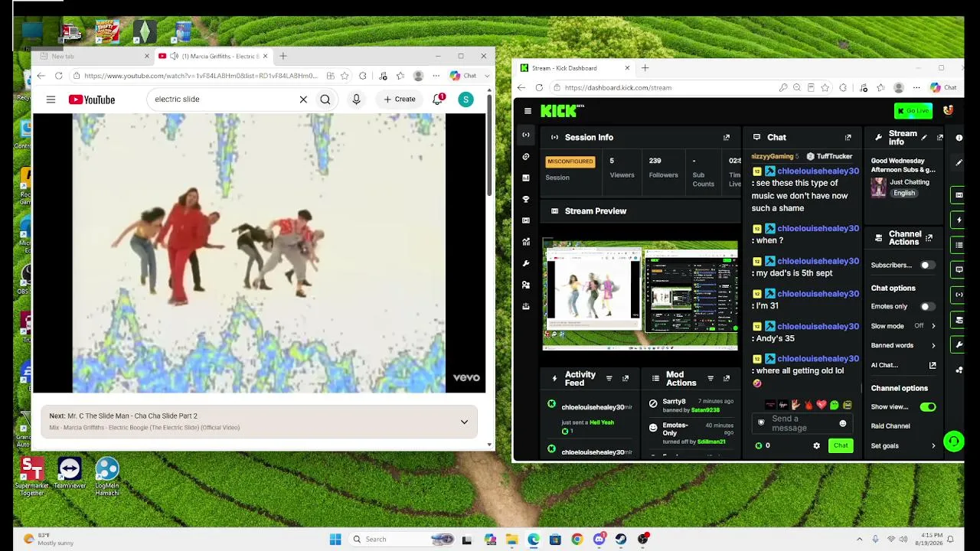Open the analytics chart sidebar icon in Kick
The width and height of the screenshot is (980, 551).
click(x=526, y=243)
